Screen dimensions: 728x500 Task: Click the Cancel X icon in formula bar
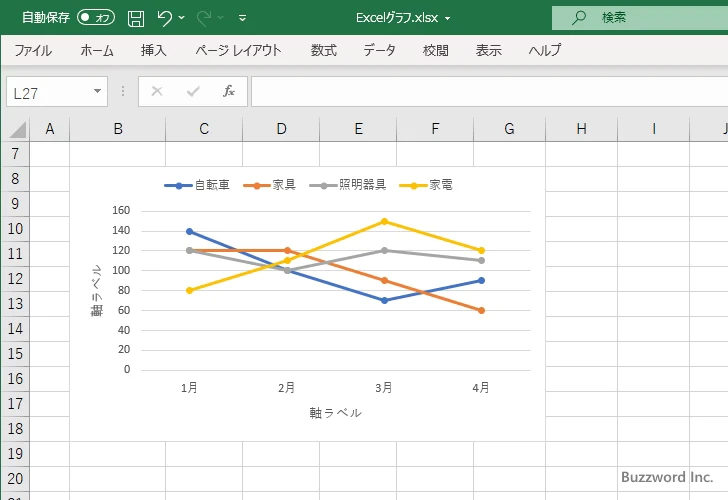point(157,91)
